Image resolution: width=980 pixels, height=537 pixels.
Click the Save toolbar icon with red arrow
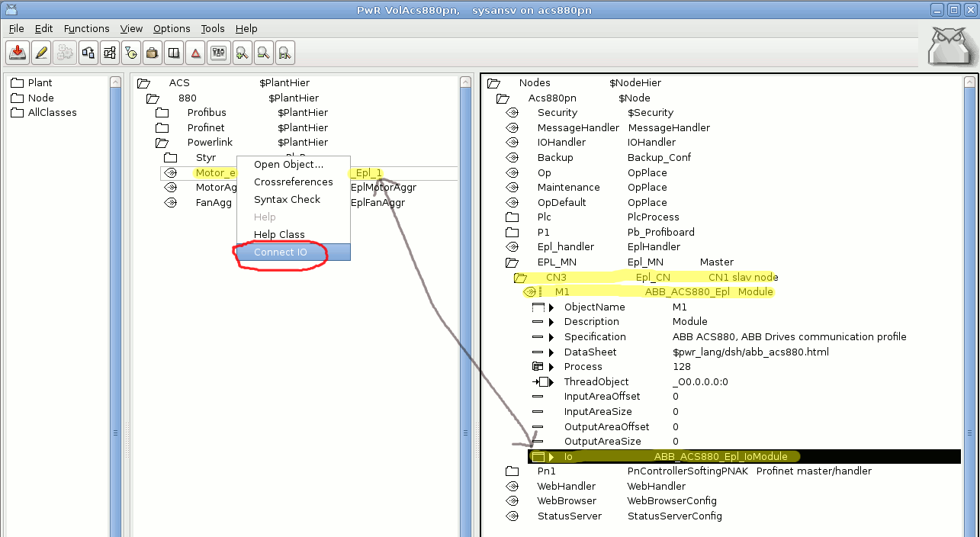pyautogui.click(x=18, y=53)
